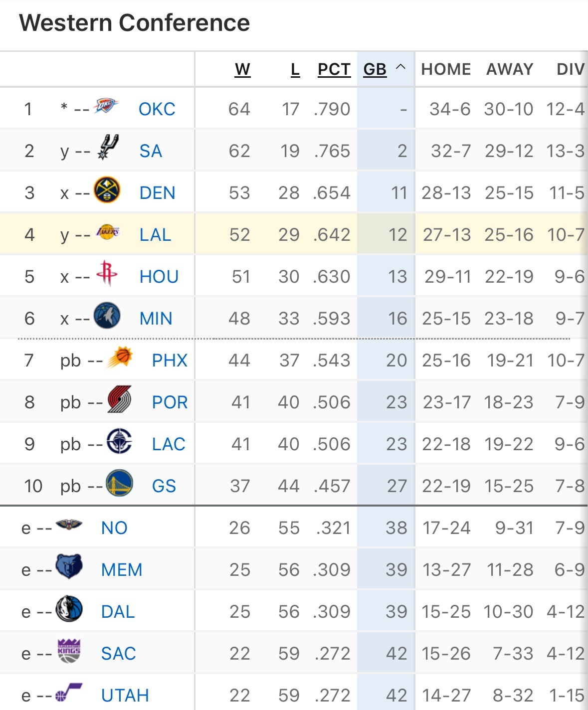Sort standings by L column
588x710 pixels.
[295, 69]
